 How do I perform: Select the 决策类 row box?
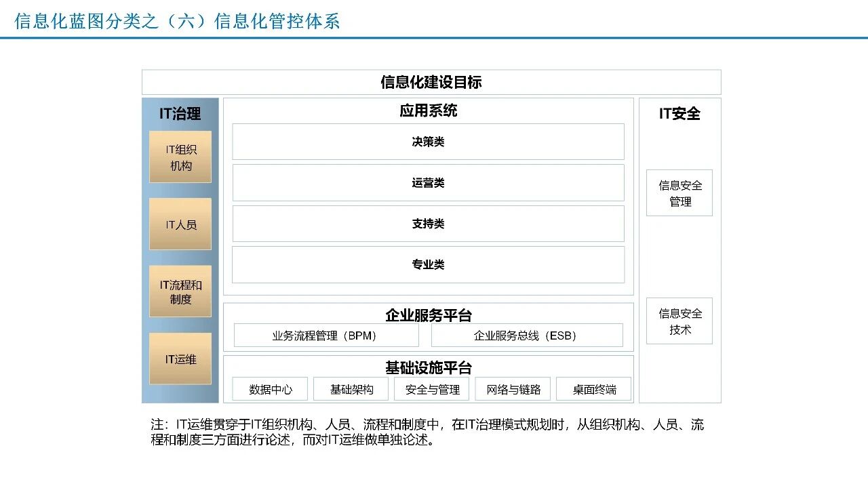429,142
